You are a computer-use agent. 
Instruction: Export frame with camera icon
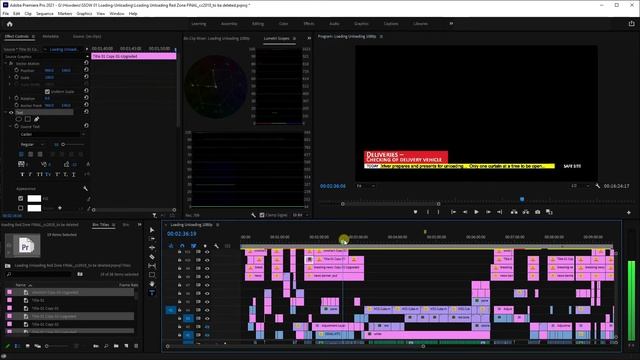(x=538, y=212)
